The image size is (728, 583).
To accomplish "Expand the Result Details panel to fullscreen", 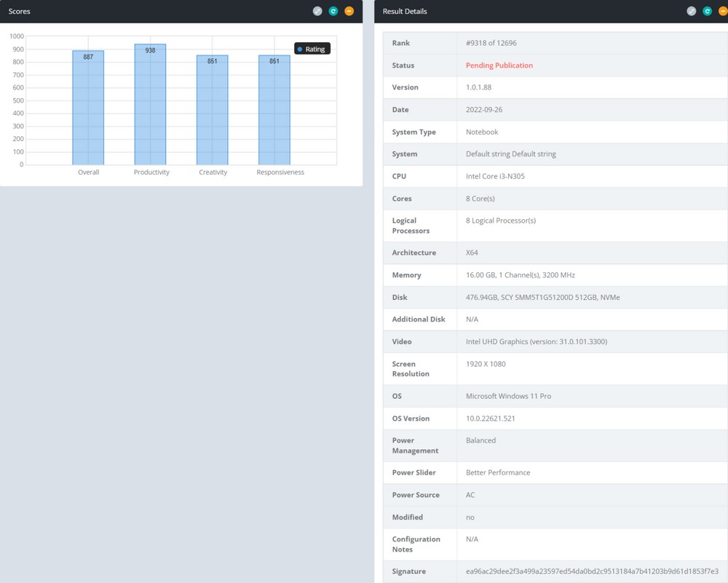I will (x=692, y=12).
